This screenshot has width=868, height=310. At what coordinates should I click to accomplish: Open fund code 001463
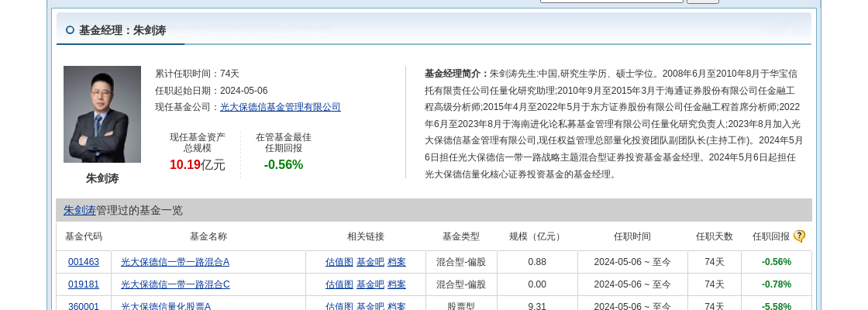pos(84,262)
